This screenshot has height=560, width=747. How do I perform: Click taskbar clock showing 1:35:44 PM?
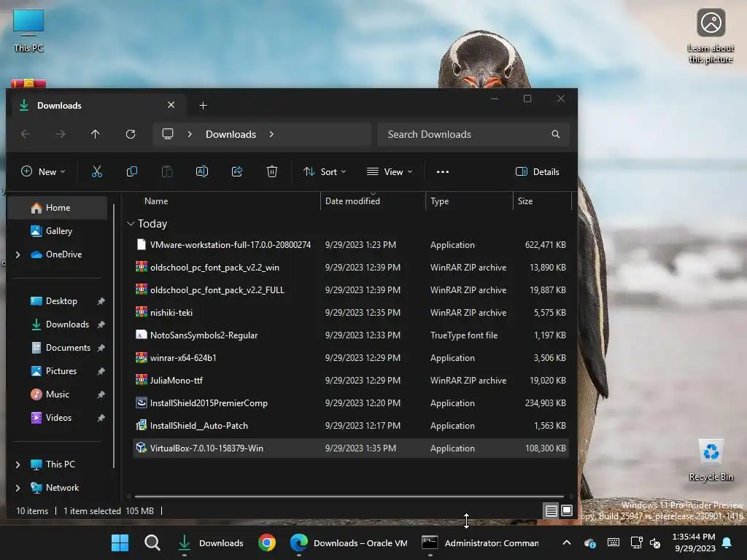click(694, 542)
